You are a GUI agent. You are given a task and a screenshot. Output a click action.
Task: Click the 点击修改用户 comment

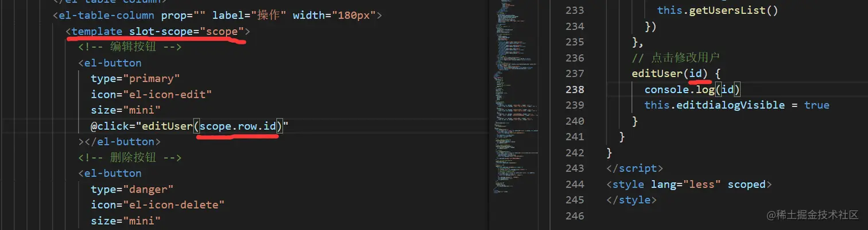click(676, 58)
